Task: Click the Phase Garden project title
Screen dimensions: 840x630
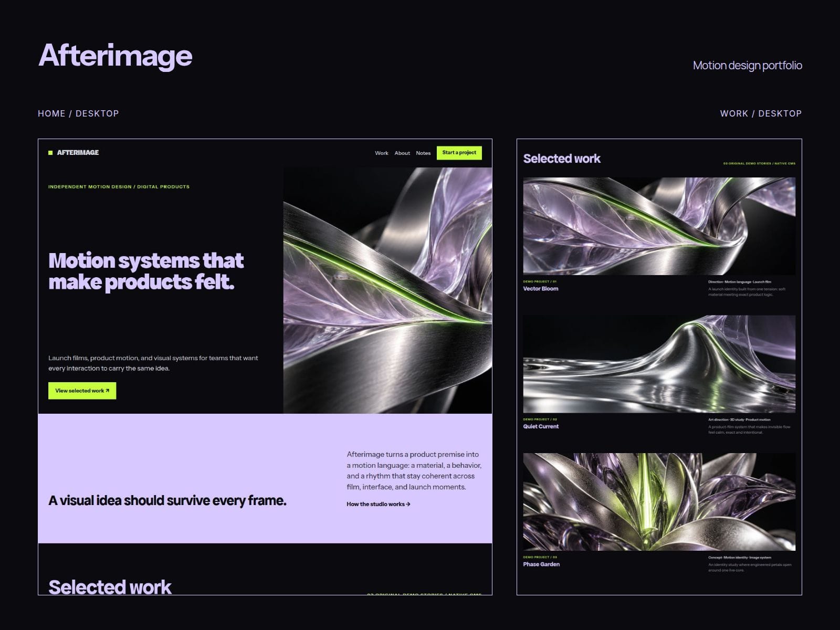Action: (541, 564)
